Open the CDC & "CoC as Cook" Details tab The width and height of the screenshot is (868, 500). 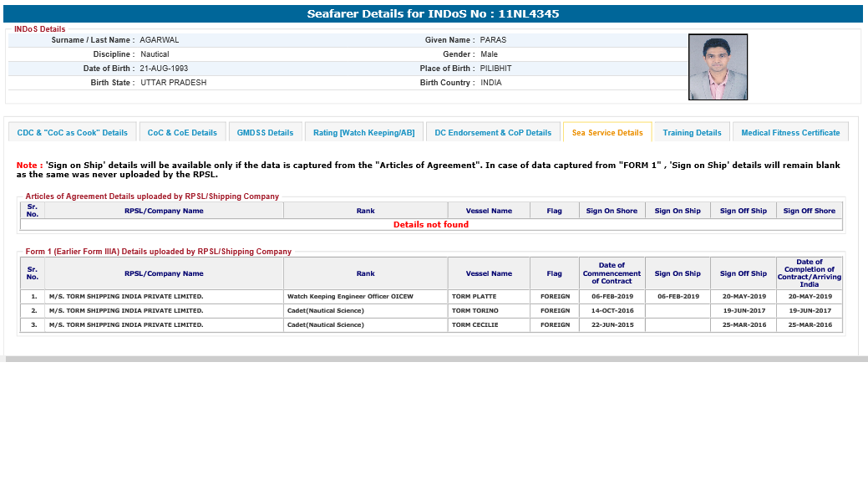(72, 133)
